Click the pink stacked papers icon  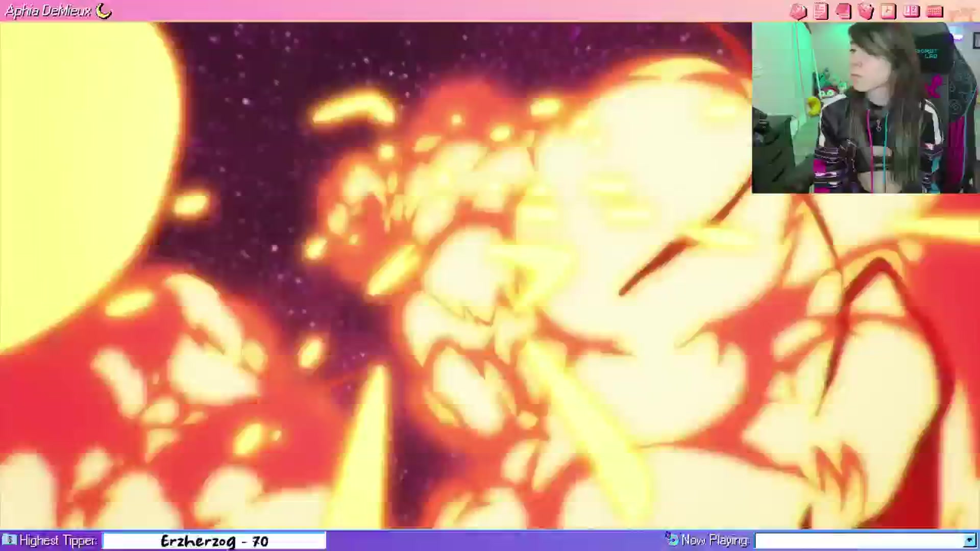pos(843,11)
